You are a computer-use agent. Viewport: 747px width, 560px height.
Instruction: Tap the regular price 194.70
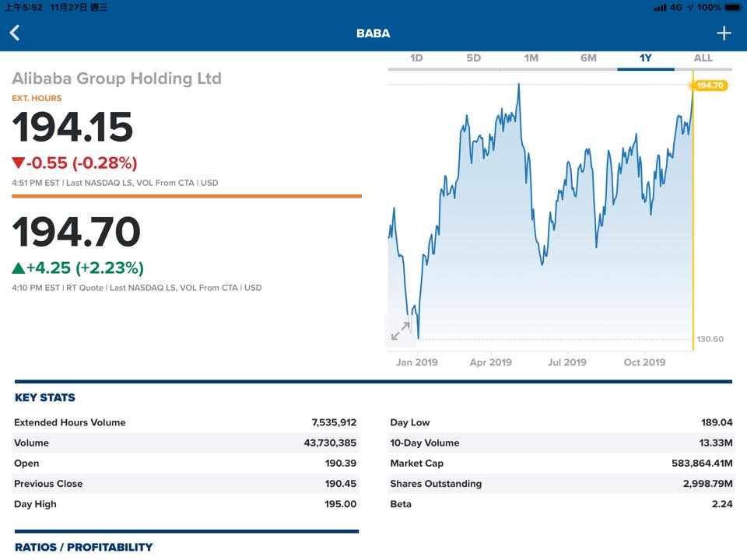[x=76, y=232]
